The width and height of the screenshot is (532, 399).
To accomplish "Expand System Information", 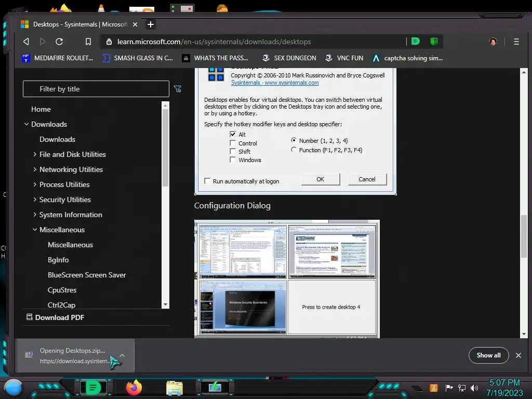I will (x=71, y=215).
